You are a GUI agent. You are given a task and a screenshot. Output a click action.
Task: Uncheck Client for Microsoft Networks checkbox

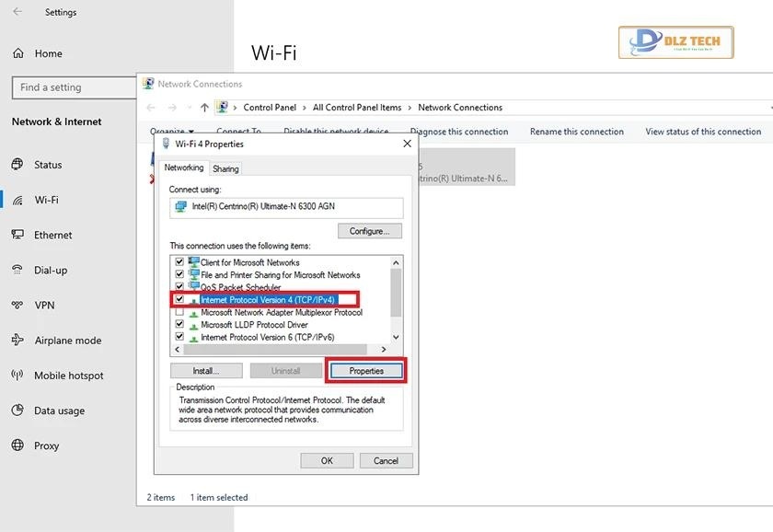point(179,262)
